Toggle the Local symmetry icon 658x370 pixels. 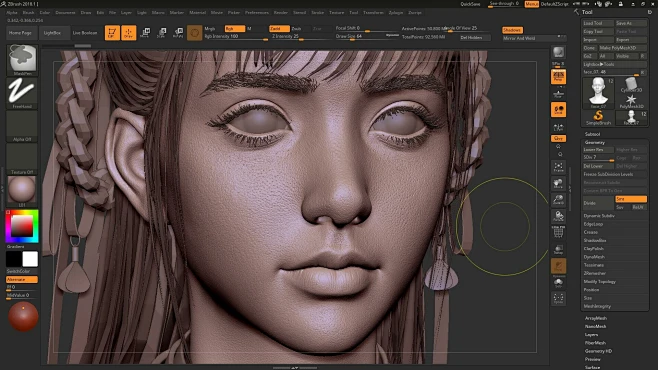(559, 110)
